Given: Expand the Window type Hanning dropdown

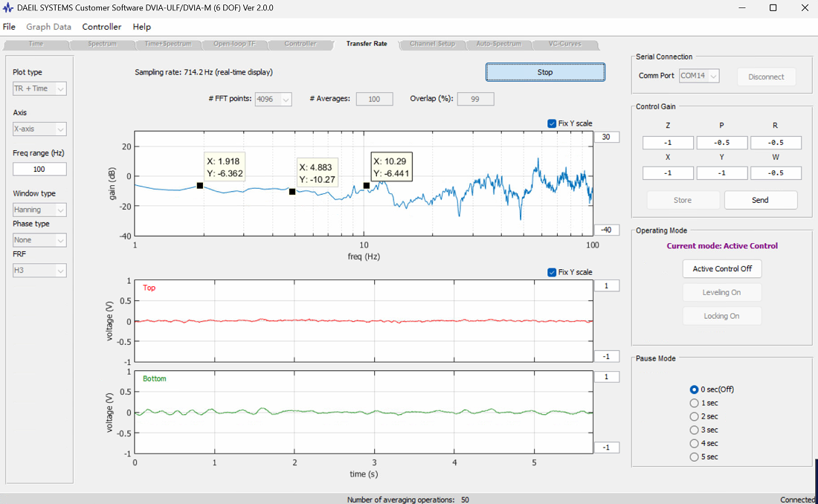Looking at the screenshot, I should point(39,210).
